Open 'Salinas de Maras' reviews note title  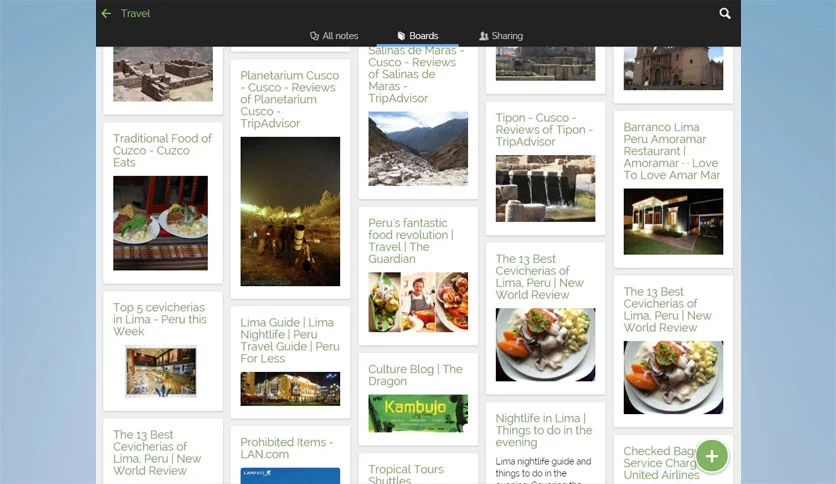416,75
